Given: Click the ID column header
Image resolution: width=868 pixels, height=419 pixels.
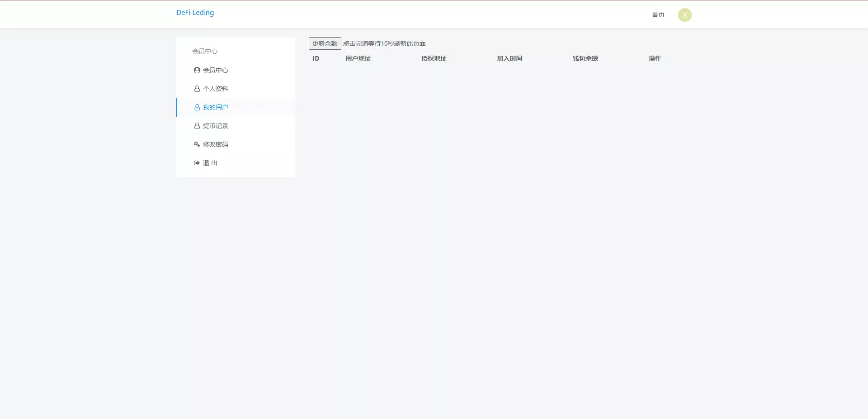Looking at the screenshot, I should click(x=316, y=58).
